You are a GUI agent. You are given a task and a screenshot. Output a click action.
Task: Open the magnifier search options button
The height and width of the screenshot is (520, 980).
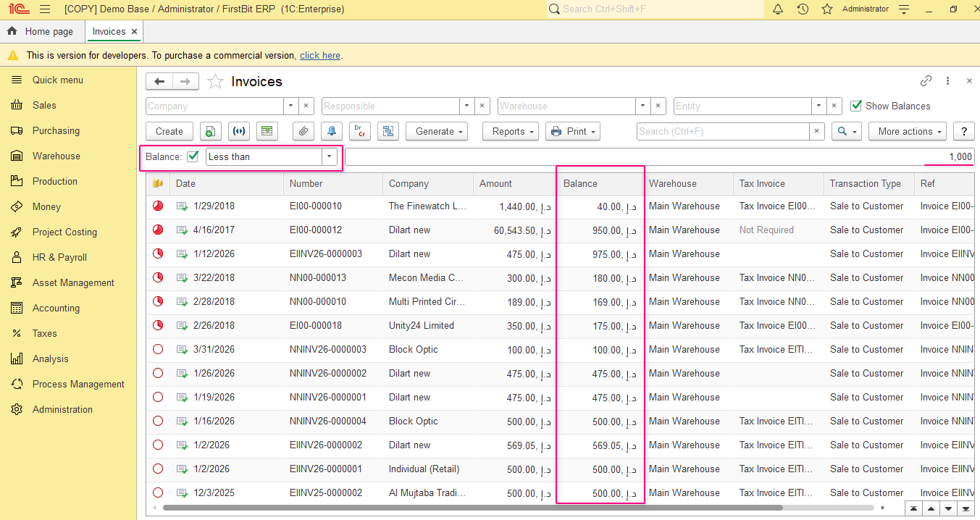pyautogui.click(x=846, y=131)
